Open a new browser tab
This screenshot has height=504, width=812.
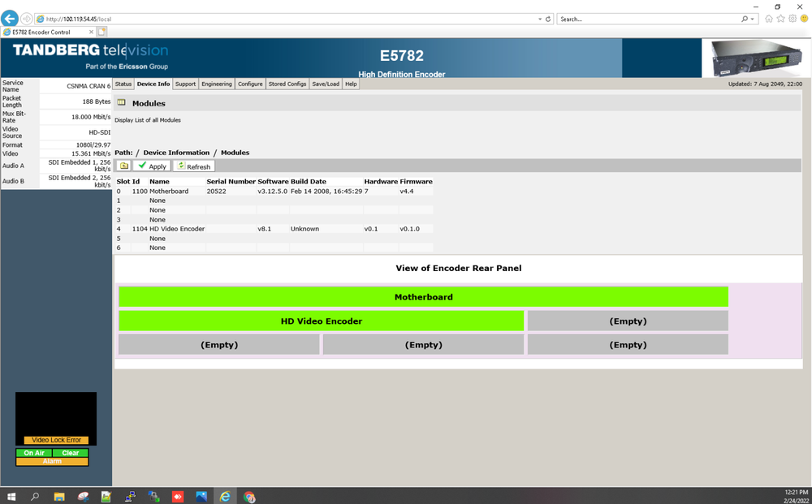click(x=102, y=32)
